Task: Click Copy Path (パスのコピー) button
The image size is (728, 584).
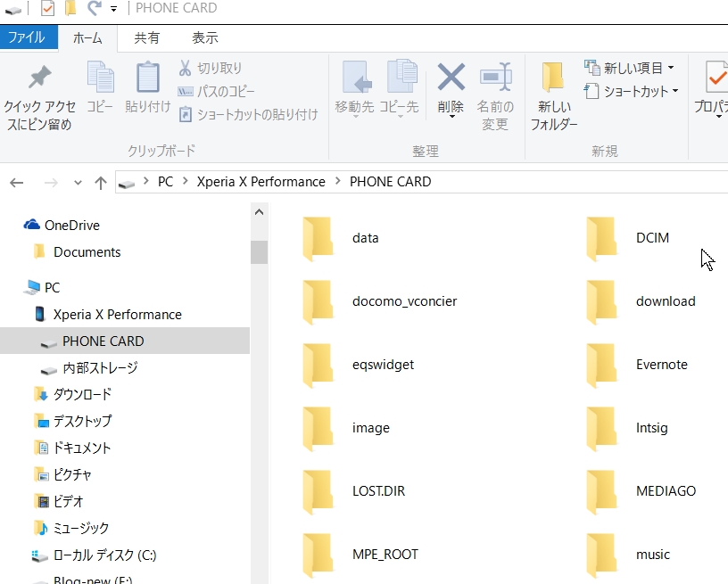Action: pyautogui.click(x=217, y=91)
